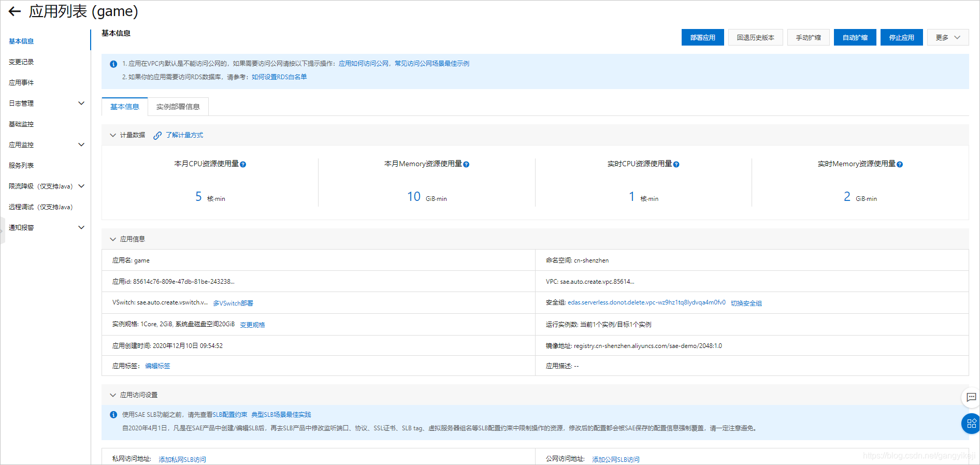Open the 了解计量方式 link
Image resolution: width=980 pixels, height=465 pixels.
(184, 135)
